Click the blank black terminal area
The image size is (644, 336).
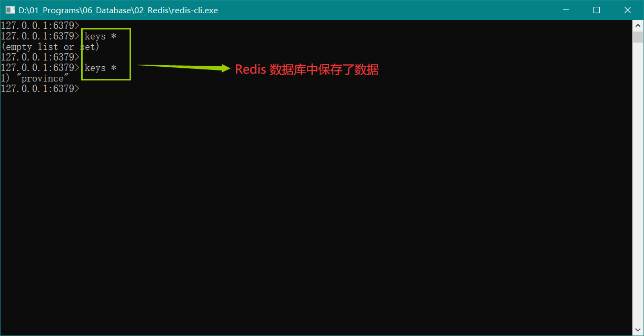tap(316, 210)
